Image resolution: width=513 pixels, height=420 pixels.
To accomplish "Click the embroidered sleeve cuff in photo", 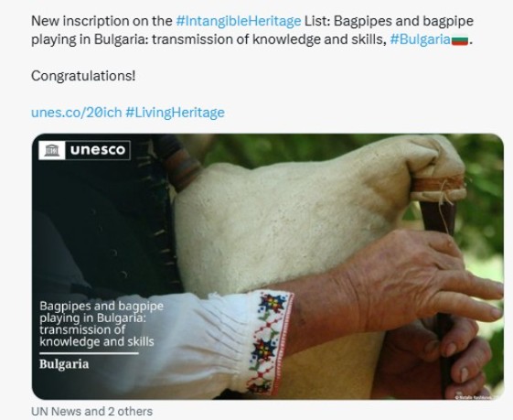I will (x=271, y=342).
